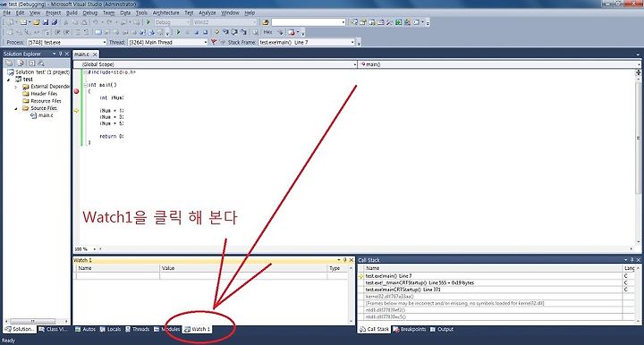Select call stack row test.exe!mainCRTStartup()
The width and height of the screenshot is (644, 345).
point(493,290)
